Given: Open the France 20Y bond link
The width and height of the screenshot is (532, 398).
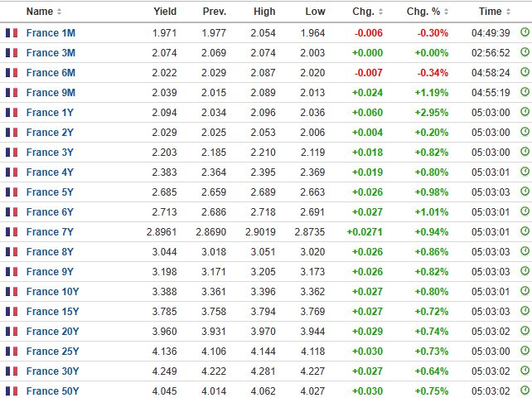Looking at the screenshot, I should point(52,331).
